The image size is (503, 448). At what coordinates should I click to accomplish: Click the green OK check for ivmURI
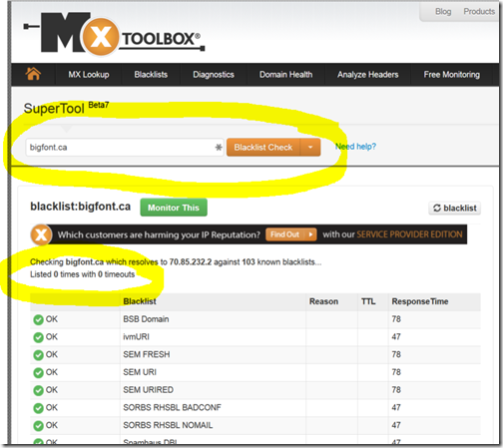point(38,337)
